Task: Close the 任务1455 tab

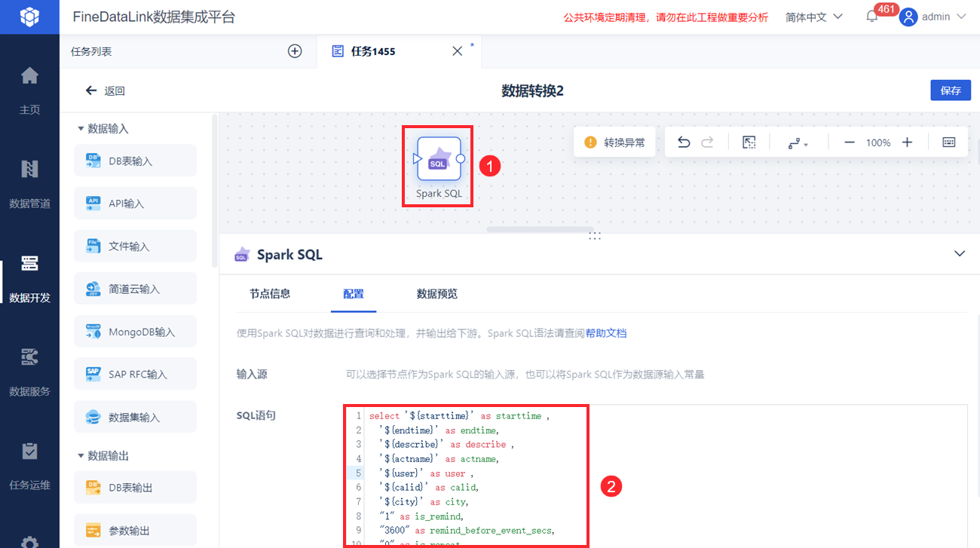Action: [x=457, y=51]
